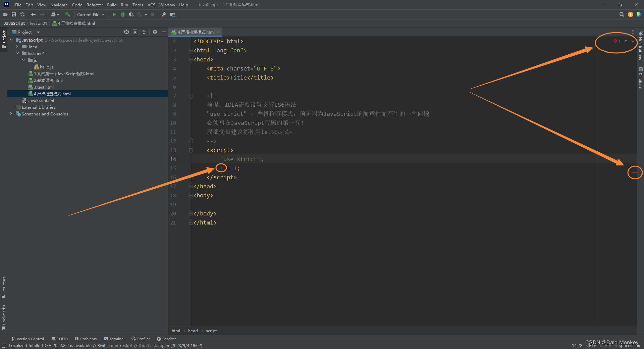Toggle the Structure side panel

tap(4, 287)
